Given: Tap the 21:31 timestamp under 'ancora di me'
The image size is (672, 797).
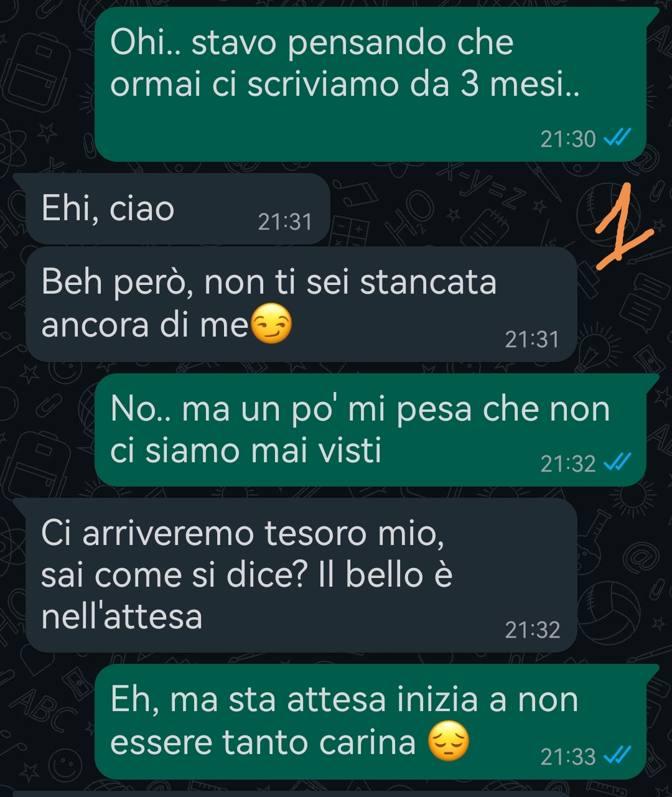Looking at the screenshot, I should coord(532,340).
